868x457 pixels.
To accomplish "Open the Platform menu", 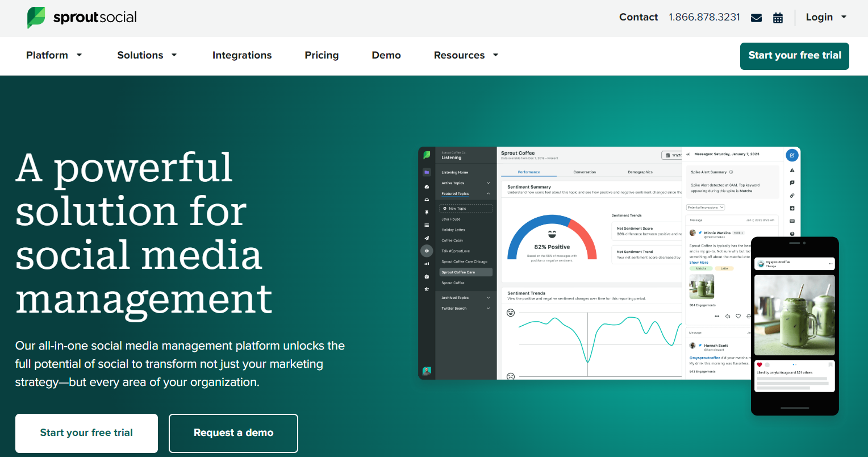I will point(54,55).
